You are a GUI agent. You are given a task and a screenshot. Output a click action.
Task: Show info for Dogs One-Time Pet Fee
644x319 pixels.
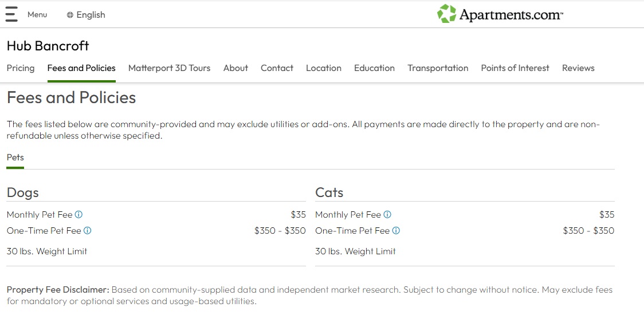88,231
